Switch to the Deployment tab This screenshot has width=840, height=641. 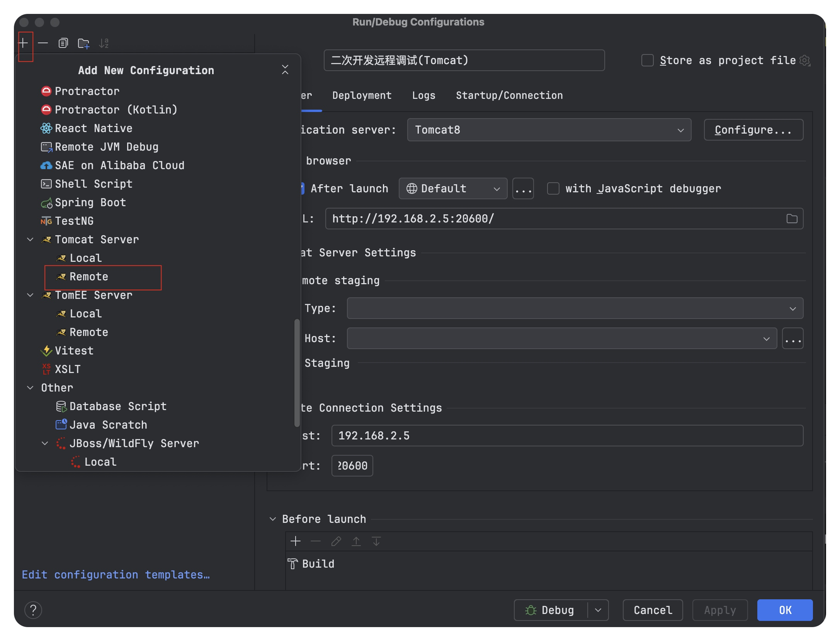[x=362, y=95]
